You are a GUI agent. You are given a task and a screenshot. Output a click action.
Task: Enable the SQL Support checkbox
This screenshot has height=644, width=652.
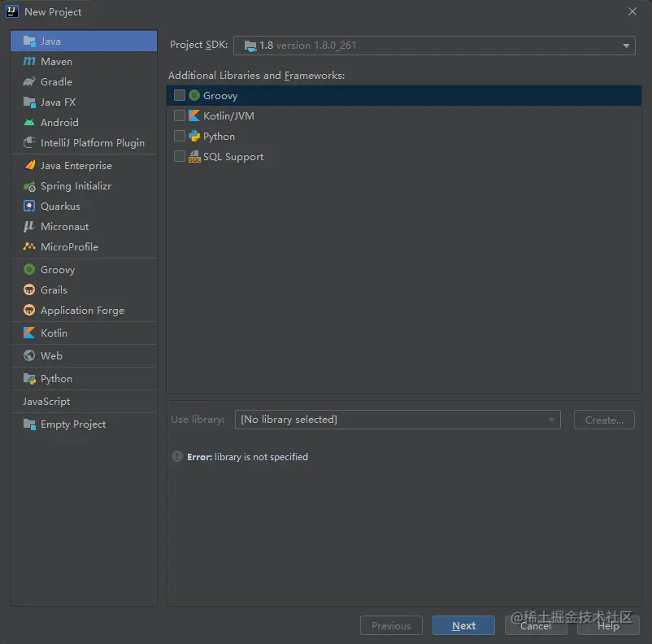(x=179, y=156)
